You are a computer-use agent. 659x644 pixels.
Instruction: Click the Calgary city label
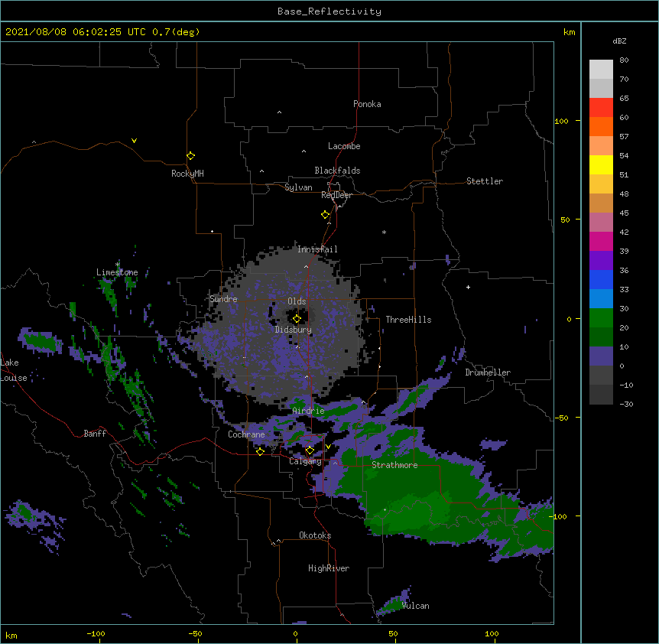(305, 461)
